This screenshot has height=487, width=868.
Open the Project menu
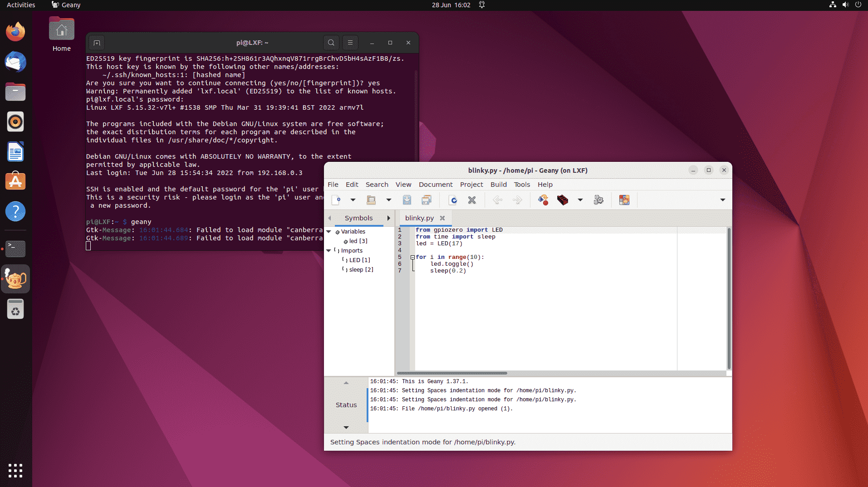[x=471, y=185]
